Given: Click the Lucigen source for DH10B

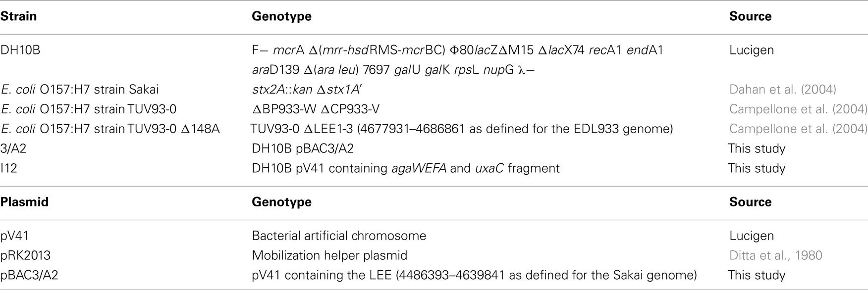Looking at the screenshot, I should tap(751, 50).
